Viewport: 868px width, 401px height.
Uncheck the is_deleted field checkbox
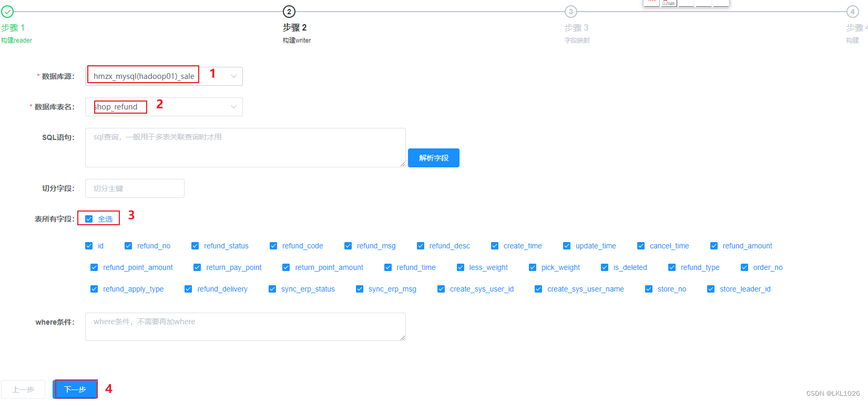coord(605,267)
